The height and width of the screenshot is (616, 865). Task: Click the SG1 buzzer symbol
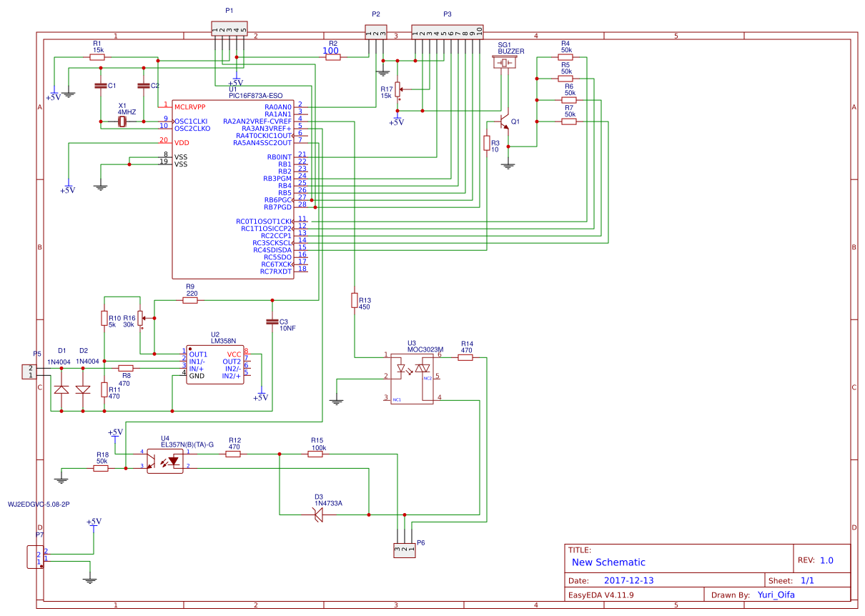click(504, 63)
